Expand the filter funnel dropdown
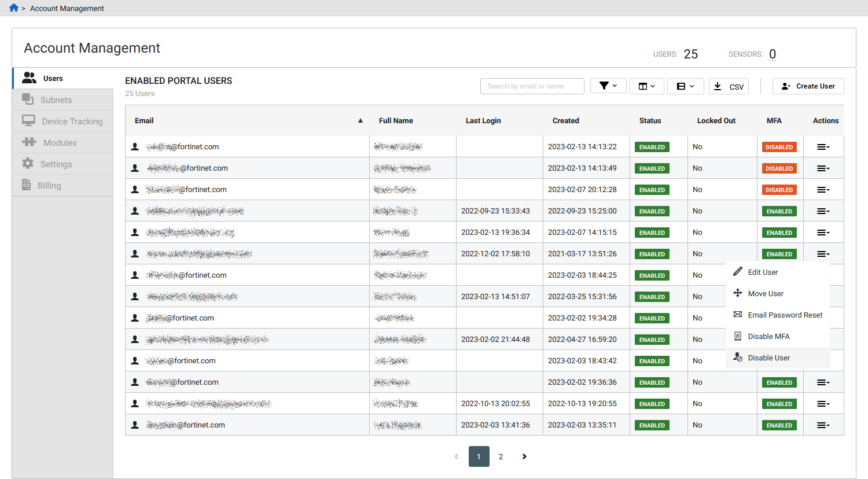Image resolution: width=868 pixels, height=479 pixels. pos(608,85)
